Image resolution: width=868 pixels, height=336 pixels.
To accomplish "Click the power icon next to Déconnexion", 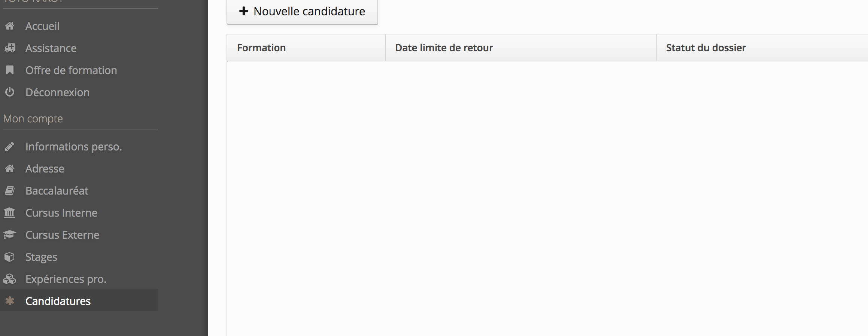I will (x=10, y=92).
